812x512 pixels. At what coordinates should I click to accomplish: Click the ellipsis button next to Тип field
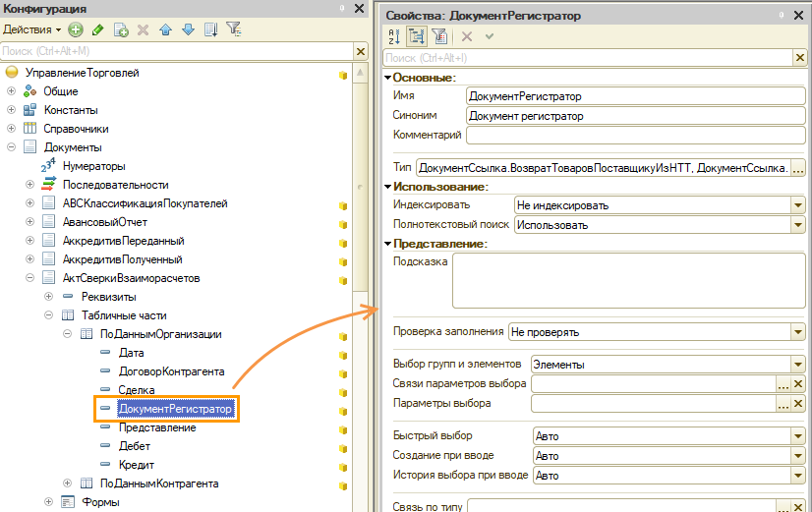(x=798, y=168)
